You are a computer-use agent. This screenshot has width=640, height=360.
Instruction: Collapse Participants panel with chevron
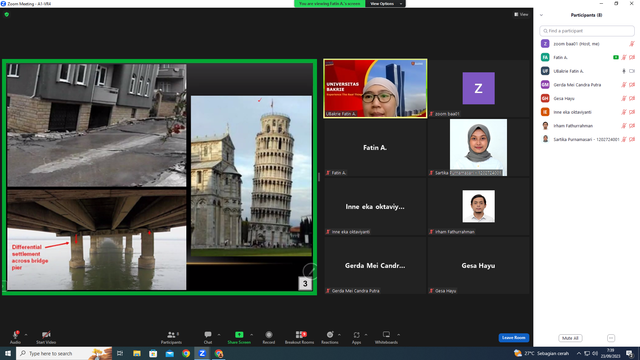[541, 15]
